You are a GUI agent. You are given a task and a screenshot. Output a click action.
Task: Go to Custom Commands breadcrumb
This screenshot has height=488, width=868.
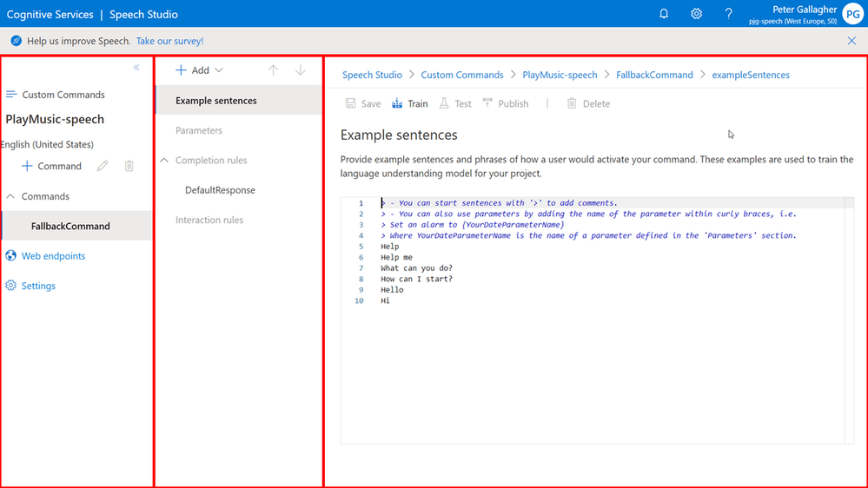[x=462, y=75]
